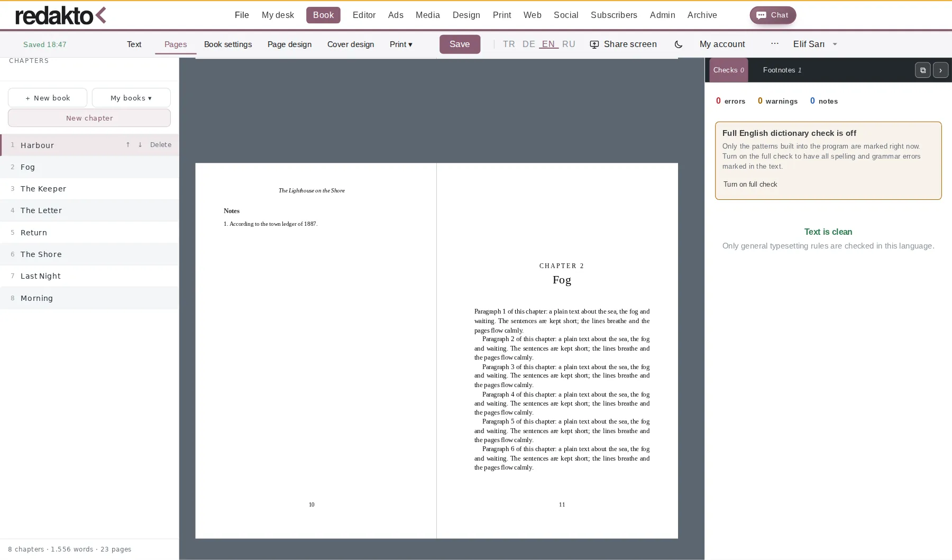The height and width of the screenshot is (560, 952).
Task: Open the Media menu
Action: coord(427,15)
